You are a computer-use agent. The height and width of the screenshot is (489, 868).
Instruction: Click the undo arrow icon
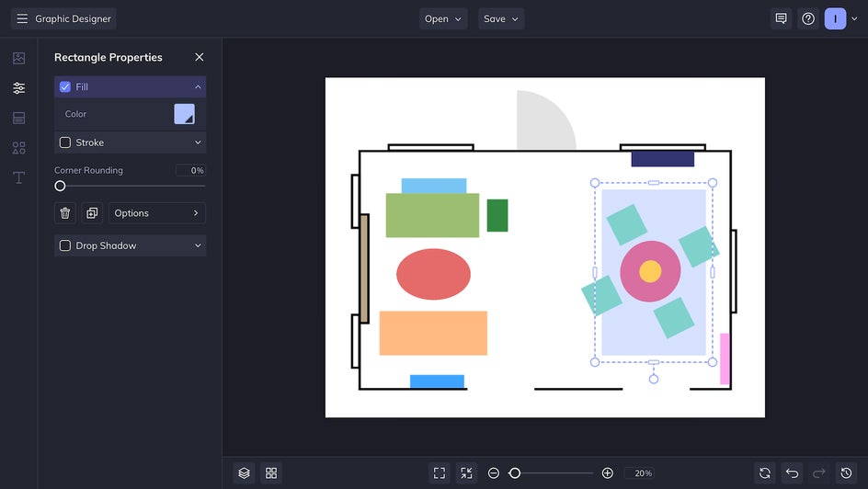pyautogui.click(x=792, y=473)
